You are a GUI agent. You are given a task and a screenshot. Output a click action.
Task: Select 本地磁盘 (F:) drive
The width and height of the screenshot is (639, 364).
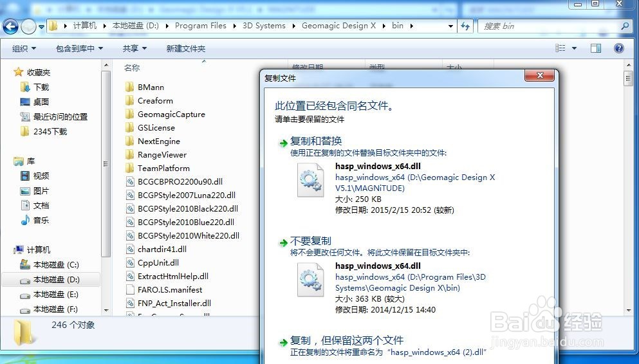point(55,309)
